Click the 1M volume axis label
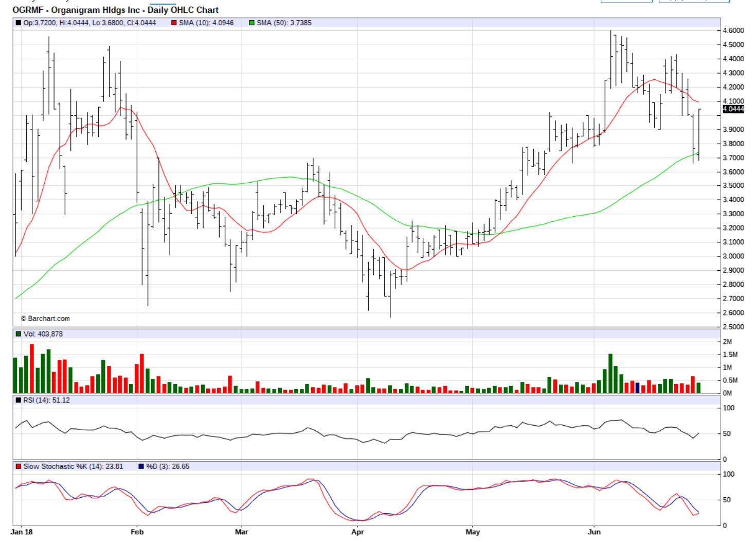The image size is (756, 542). pos(727,368)
